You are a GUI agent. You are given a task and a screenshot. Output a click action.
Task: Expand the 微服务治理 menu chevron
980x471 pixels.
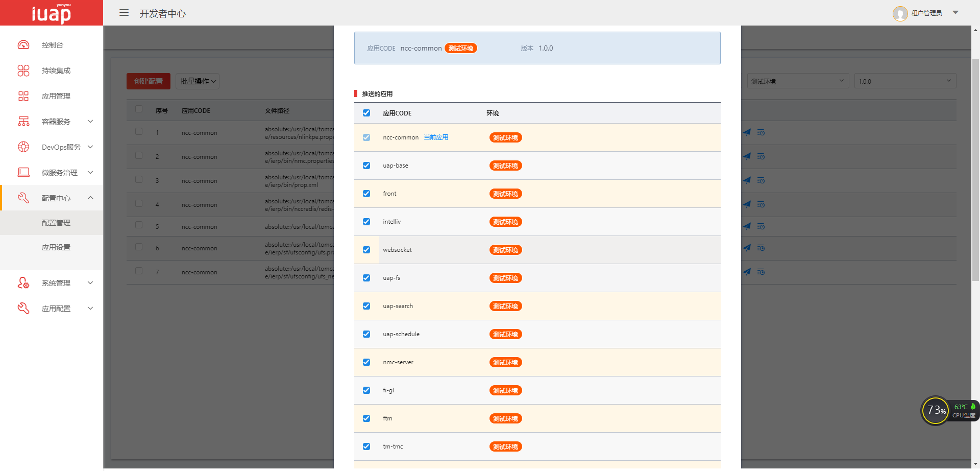90,173
